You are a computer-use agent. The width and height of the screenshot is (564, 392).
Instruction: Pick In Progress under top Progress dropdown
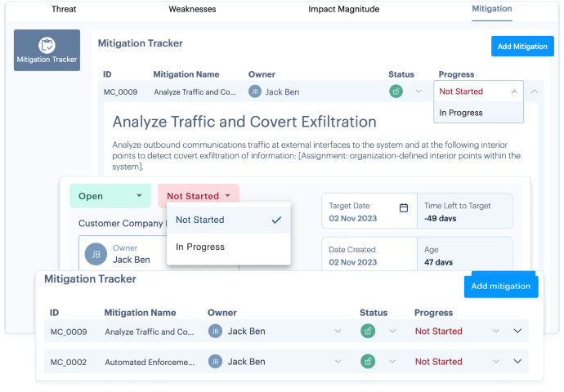[x=461, y=113]
